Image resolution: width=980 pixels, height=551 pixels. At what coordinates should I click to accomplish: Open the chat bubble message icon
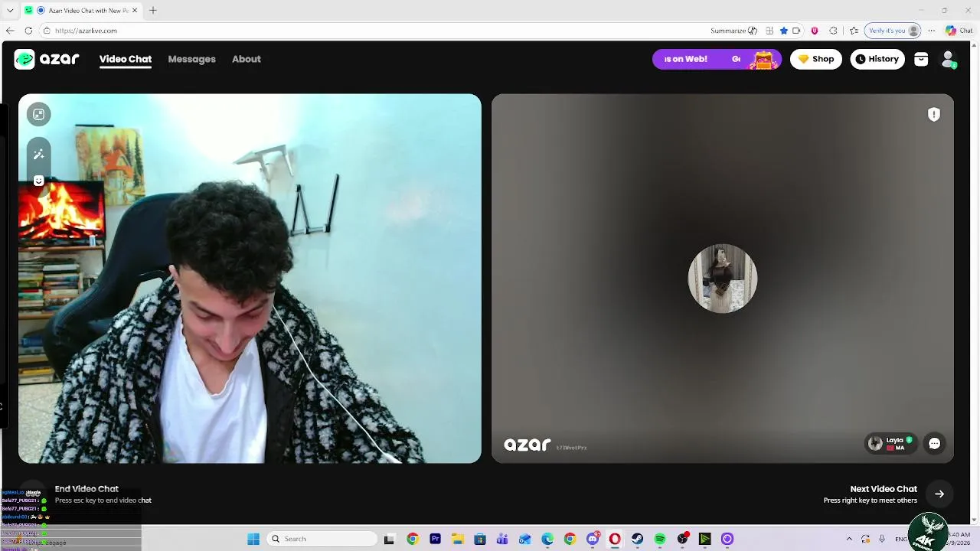tap(935, 443)
